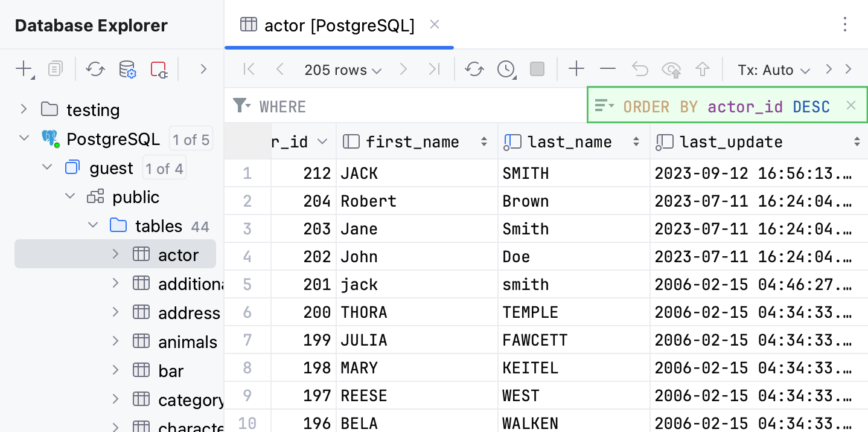Add a new row to the actor table
The image size is (868, 432).
pos(576,69)
